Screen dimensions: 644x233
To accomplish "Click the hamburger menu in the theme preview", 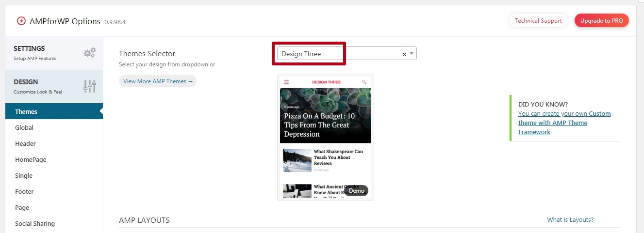I will [x=286, y=82].
